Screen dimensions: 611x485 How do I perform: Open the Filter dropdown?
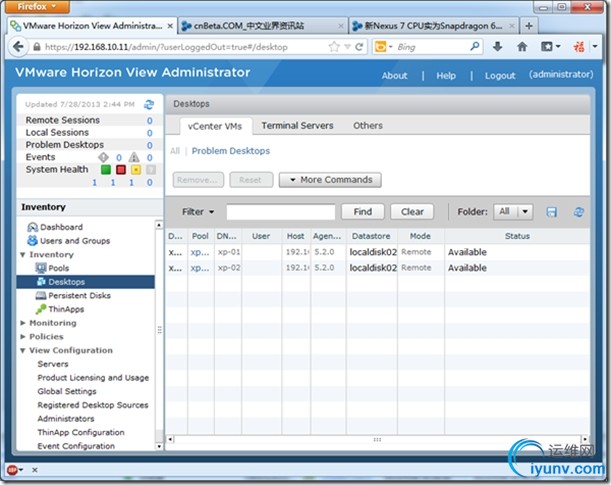pyautogui.click(x=198, y=212)
